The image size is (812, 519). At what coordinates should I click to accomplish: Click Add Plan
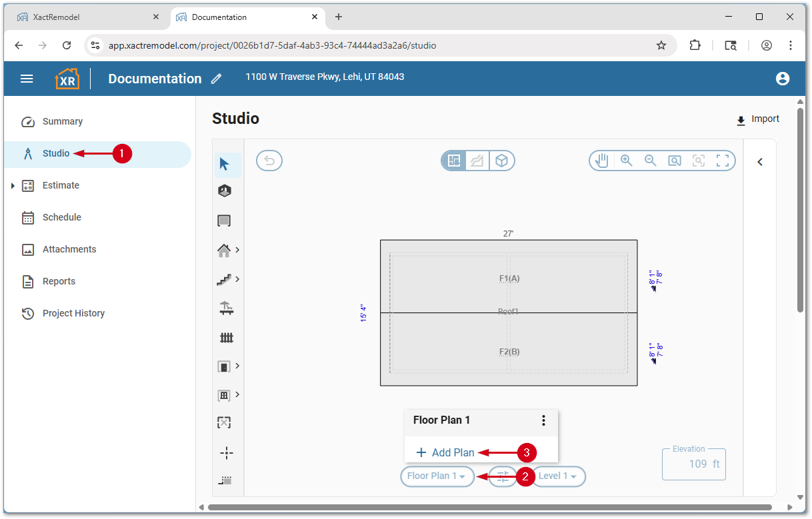point(445,452)
